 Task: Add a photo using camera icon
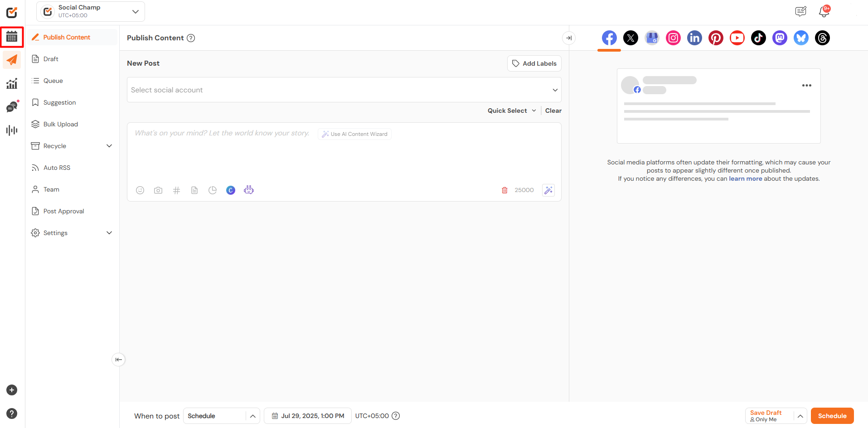[158, 190]
